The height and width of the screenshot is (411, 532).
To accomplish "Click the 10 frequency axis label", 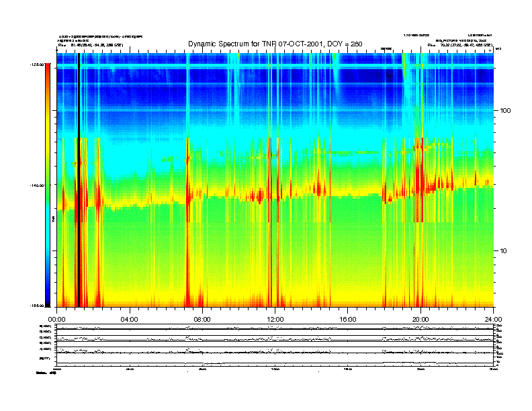I will click(x=504, y=251).
